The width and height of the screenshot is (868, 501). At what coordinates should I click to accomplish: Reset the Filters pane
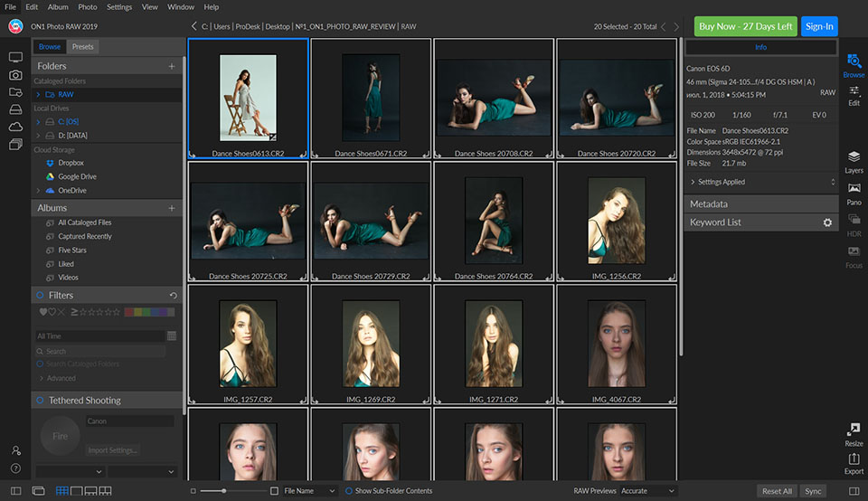pyautogui.click(x=173, y=296)
